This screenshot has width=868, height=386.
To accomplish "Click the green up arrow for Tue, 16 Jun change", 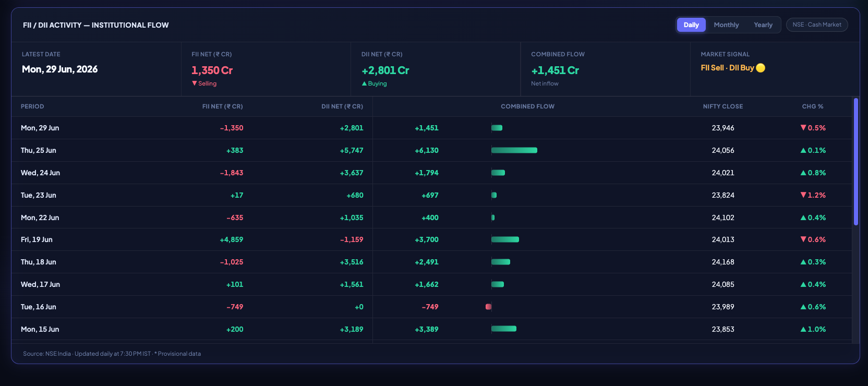I will pos(803,307).
